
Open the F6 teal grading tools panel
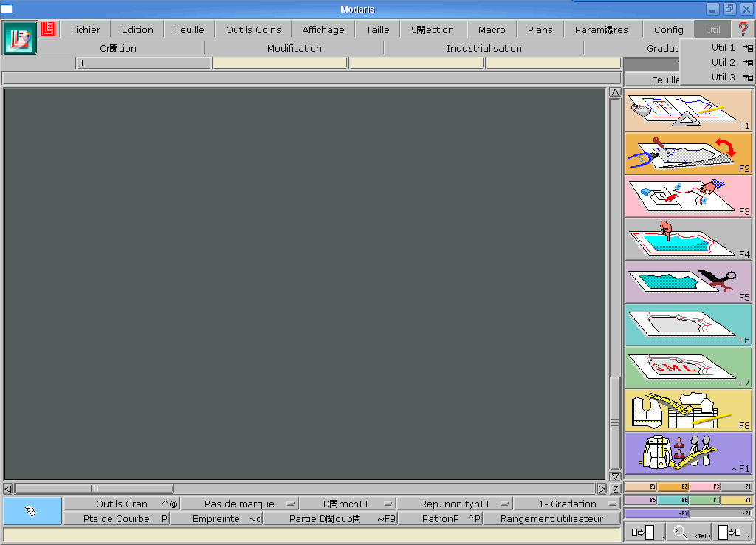(x=688, y=325)
